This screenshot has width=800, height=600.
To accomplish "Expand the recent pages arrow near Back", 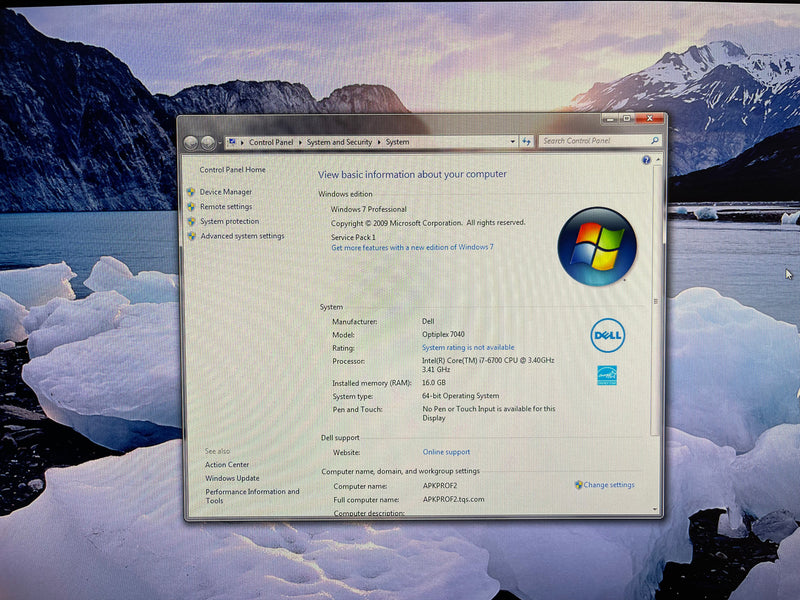I will pyautogui.click(x=219, y=143).
